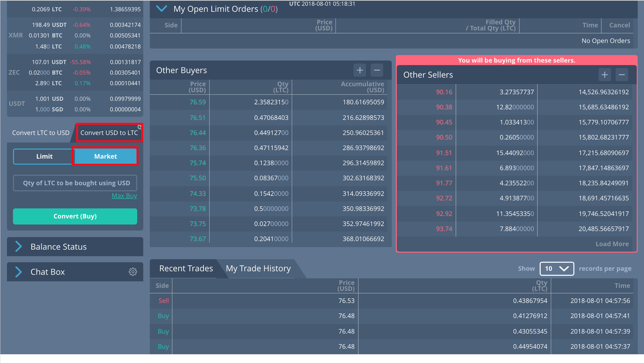The image size is (644, 363).
Task: Click Load More under Other Sellers
Action: [612, 244]
